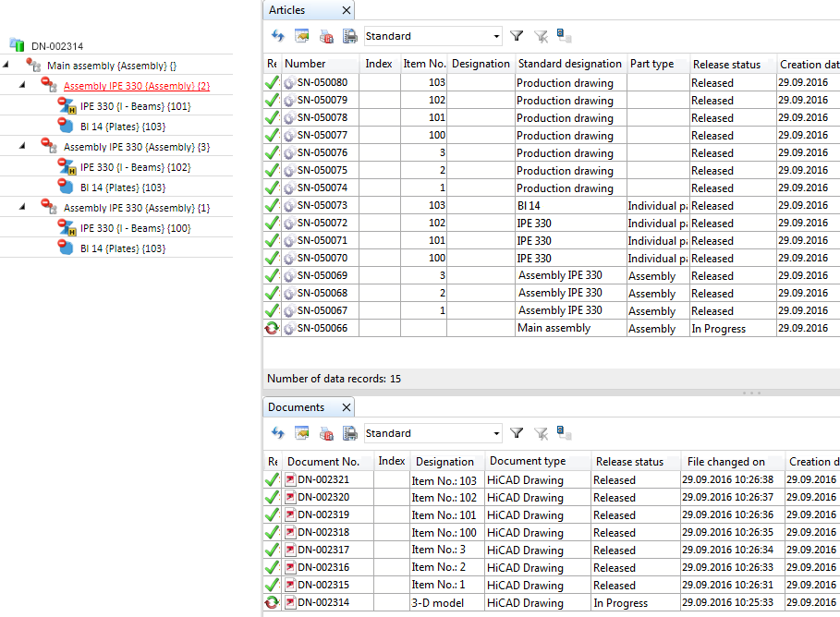
Task: Sort by Release status column in Articles
Action: pos(726,65)
